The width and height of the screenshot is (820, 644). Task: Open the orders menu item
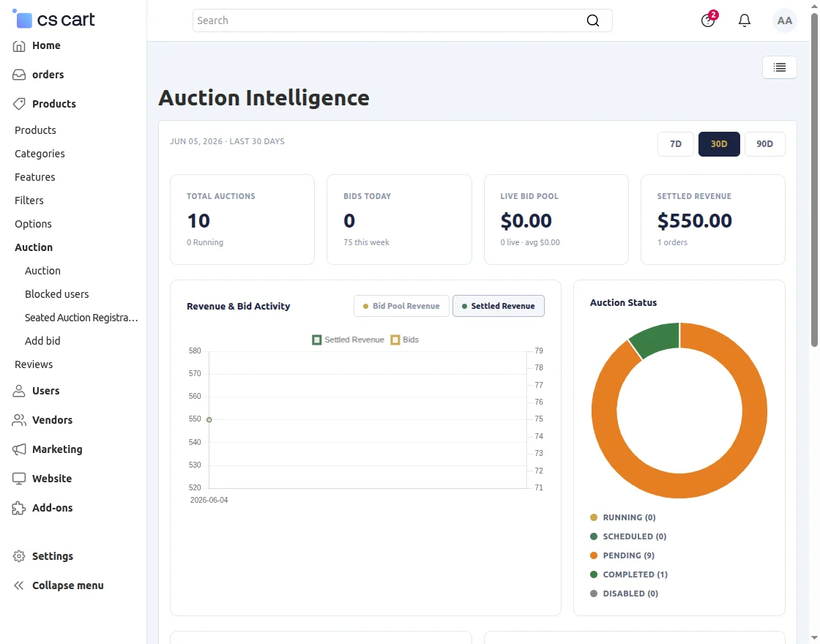(48, 75)
